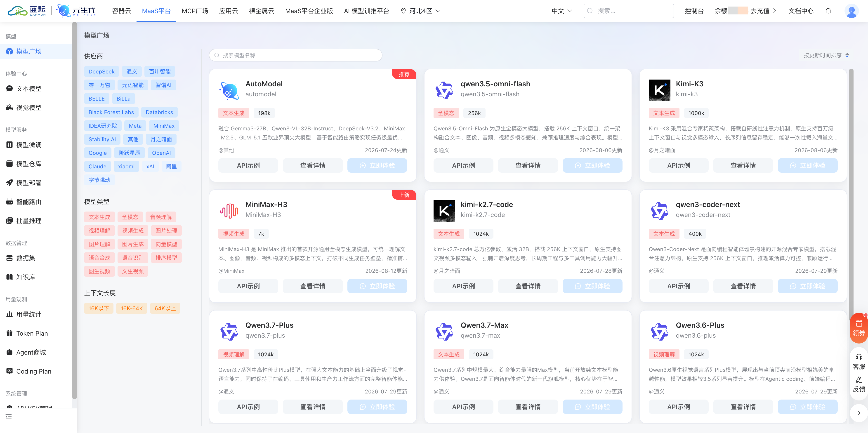Click the AutoModel logo icon
The height and width of the screenshot is (433, 868).
(229, 90)
